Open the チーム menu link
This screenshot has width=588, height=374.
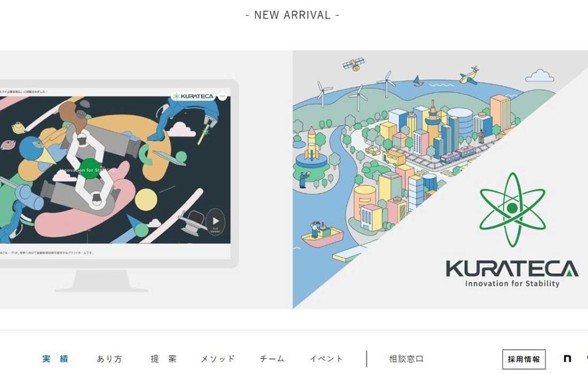click(272, 359)
